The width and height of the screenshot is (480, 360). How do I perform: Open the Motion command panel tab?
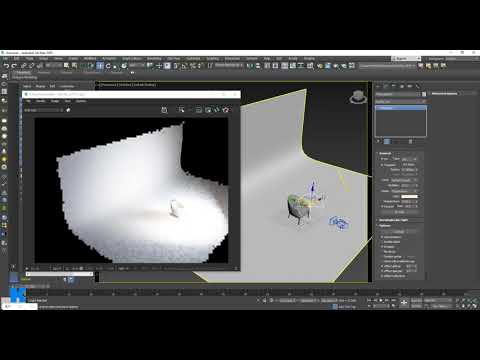click(402, 86)
